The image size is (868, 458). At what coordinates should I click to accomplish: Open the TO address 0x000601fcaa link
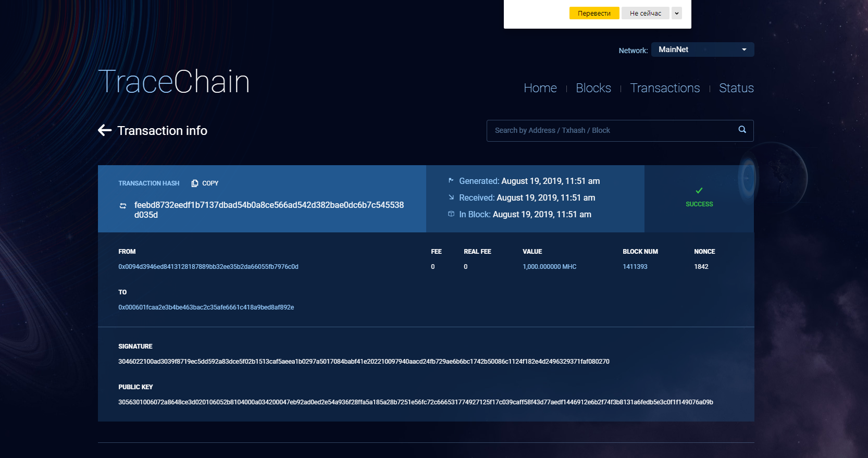pos(206,307)
